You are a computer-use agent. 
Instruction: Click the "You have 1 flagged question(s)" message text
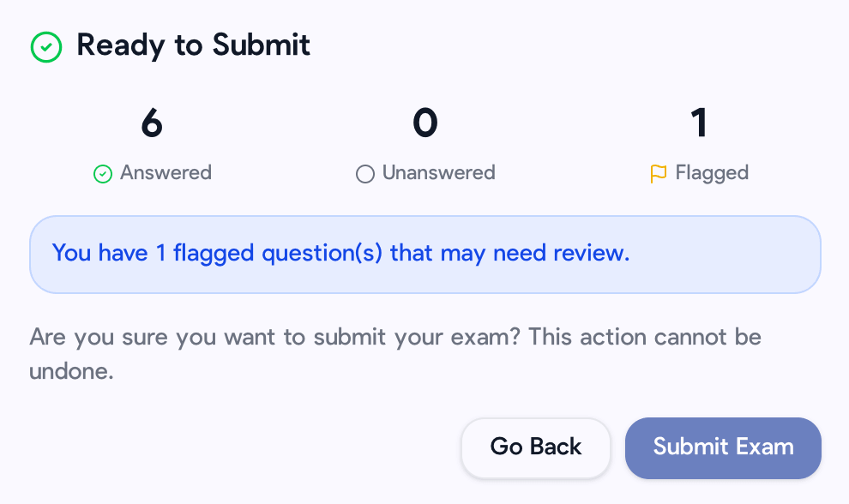216,254
